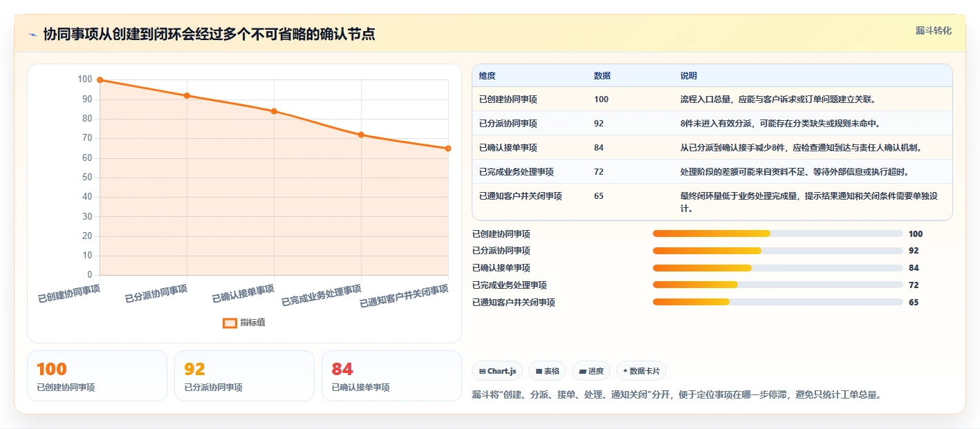
Task: Click the y-axis tick label 50
Action: tap(87, 178)
